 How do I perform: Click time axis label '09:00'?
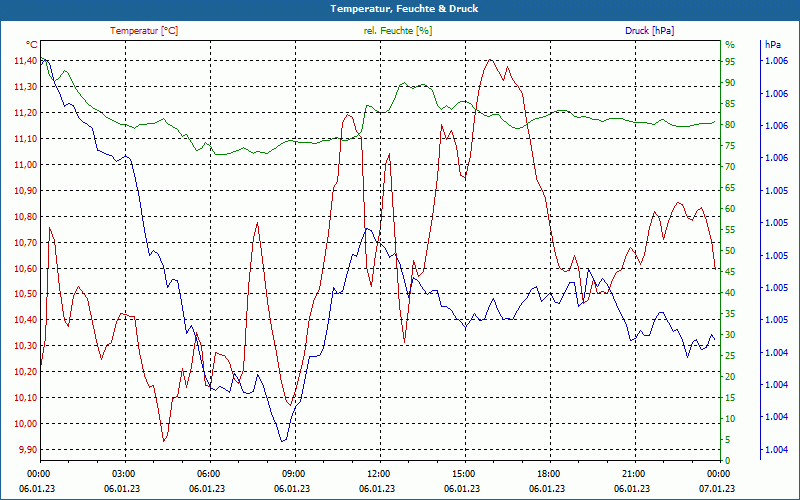[292, 473]
